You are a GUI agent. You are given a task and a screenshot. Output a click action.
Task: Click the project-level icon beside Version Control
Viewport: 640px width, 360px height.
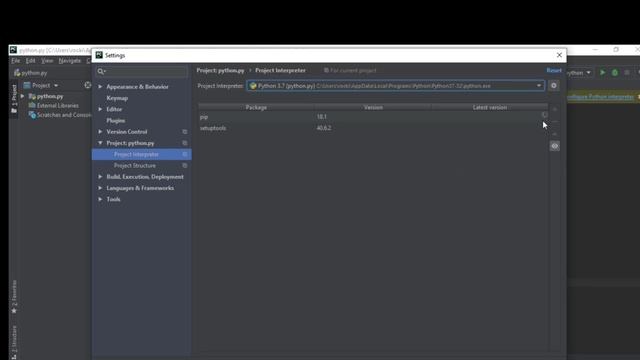pyautogui.click(x=185, y=132)
